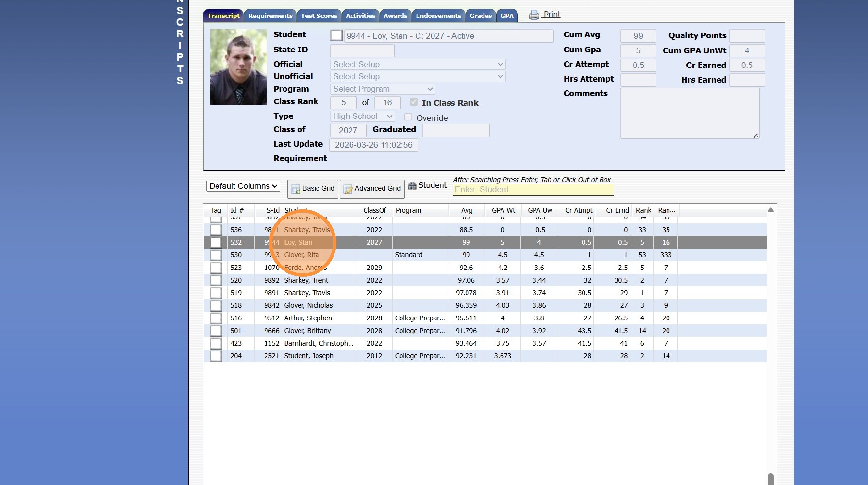Screen dimensions: 868x485
Task: Click the Basic Grid button
Action: pyautogui.click(x=313, y=189)
